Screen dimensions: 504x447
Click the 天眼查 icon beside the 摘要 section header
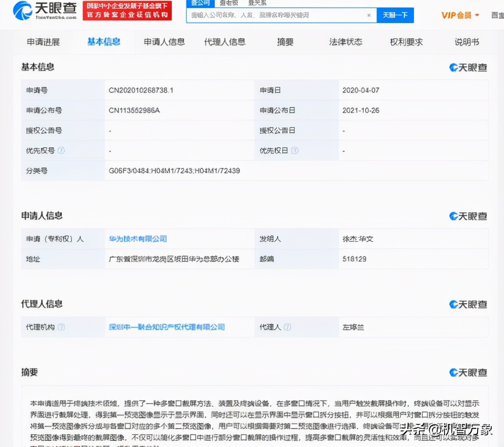468,372
